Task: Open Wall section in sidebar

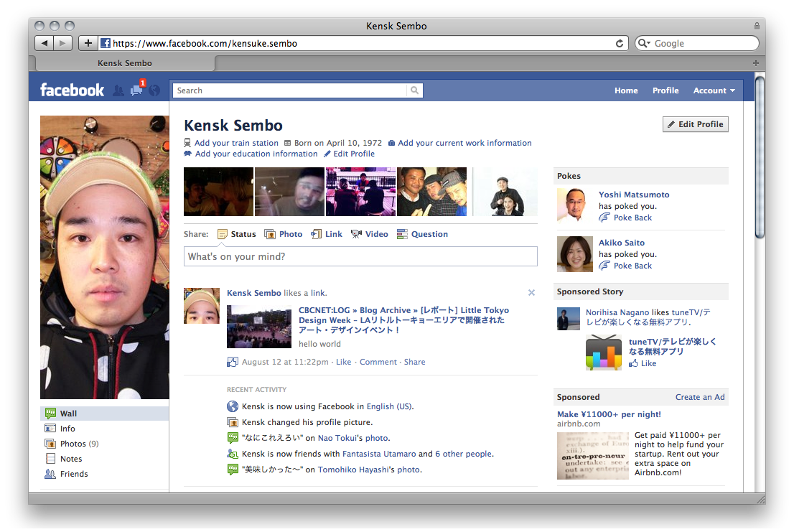Action: 104,414
